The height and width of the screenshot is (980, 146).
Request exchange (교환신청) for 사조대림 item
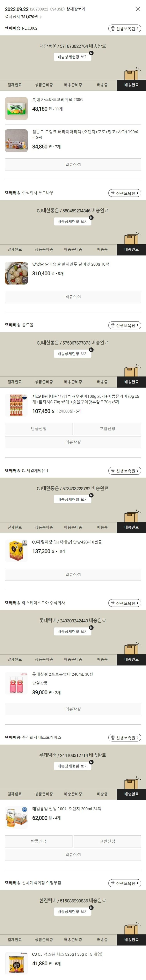pos(107,429)
